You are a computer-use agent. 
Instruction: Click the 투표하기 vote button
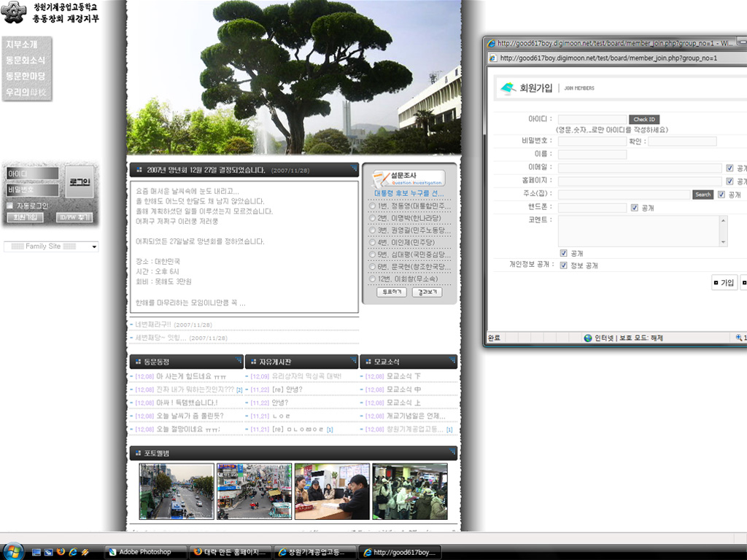point(392,292)
